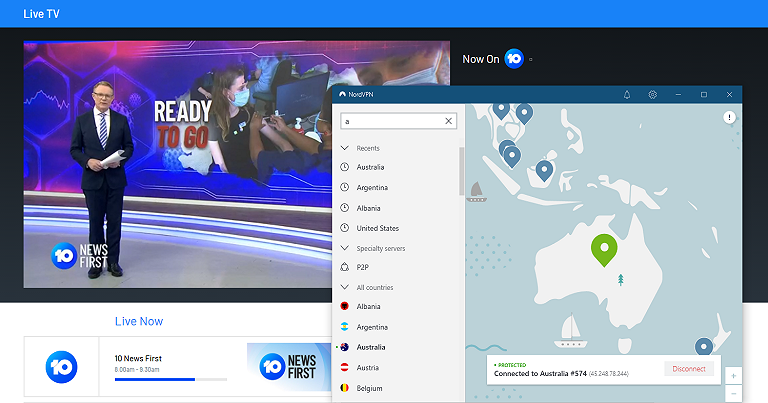The width and height of the screenshot is (768, 403).
Task: Click the Live Now heading
Action: coord(139,321)
